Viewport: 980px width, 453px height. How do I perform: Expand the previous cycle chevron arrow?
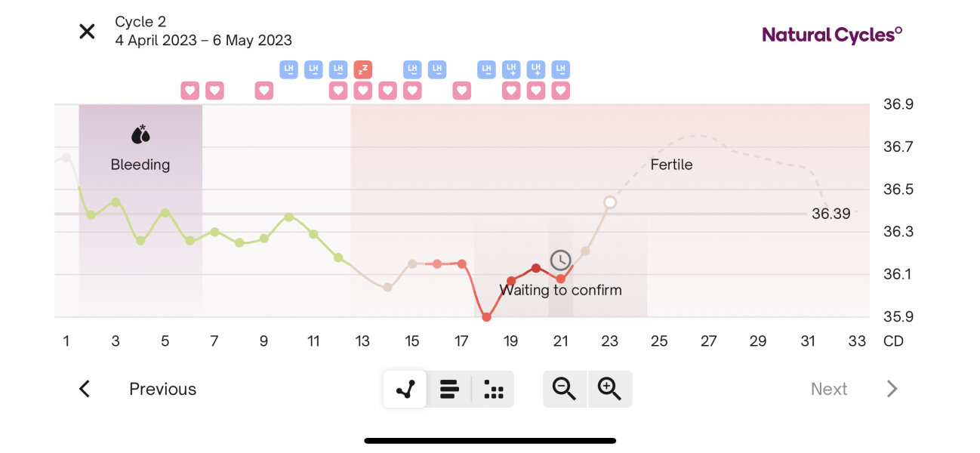tap(85, 389)
